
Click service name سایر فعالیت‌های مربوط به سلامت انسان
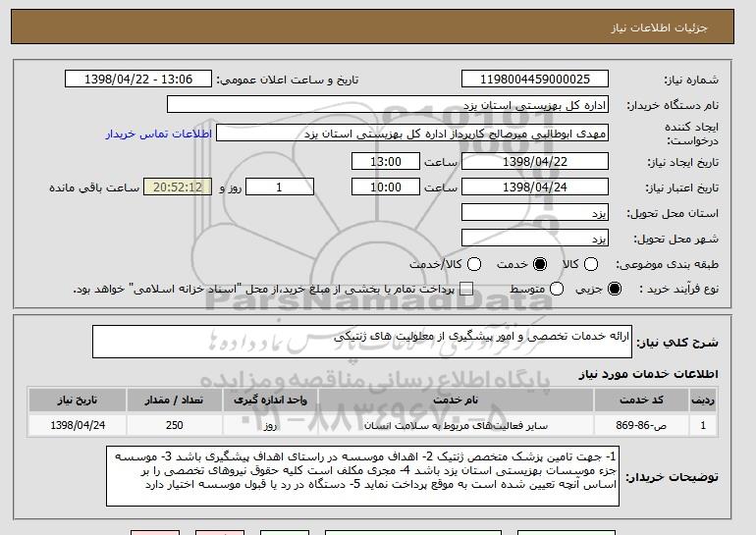click(456, 426)
